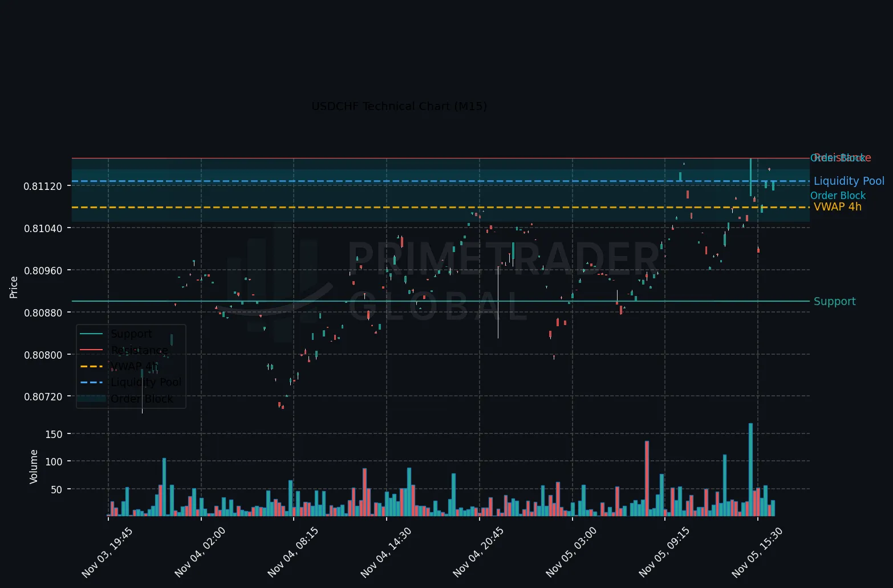Pick the 0.80800 price axis label
This screenshot has height=588, width=893.
click(x=43, y=355)
